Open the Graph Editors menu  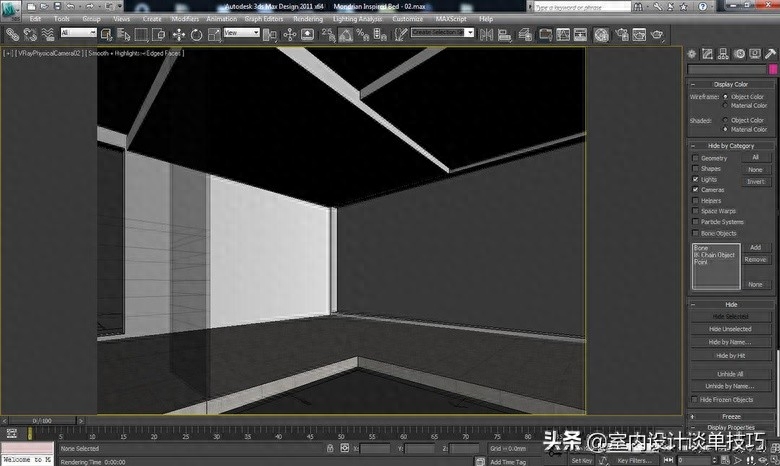pyautogui.click(x=264, y=19)
